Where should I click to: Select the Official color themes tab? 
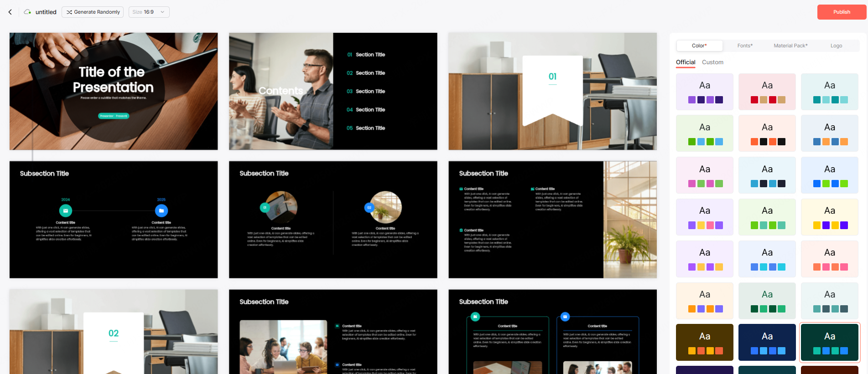tap(686, 62)
